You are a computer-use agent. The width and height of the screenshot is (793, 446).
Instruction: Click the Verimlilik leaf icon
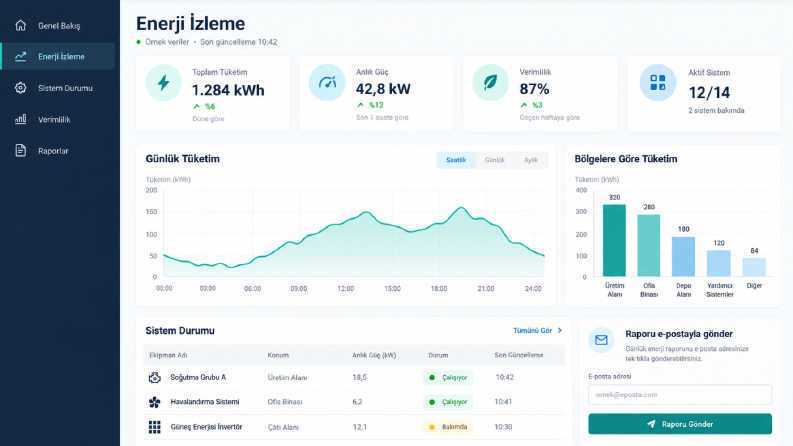coord(491,82)
